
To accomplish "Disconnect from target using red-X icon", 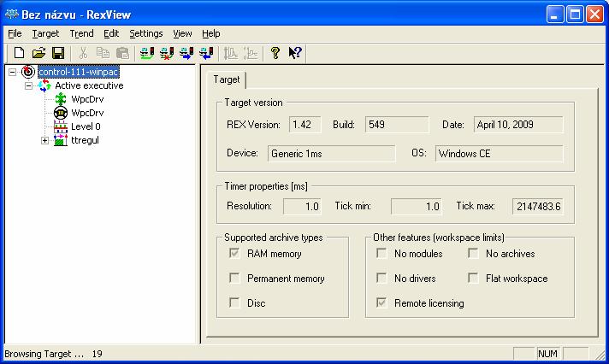I will [x=167, y=53].
